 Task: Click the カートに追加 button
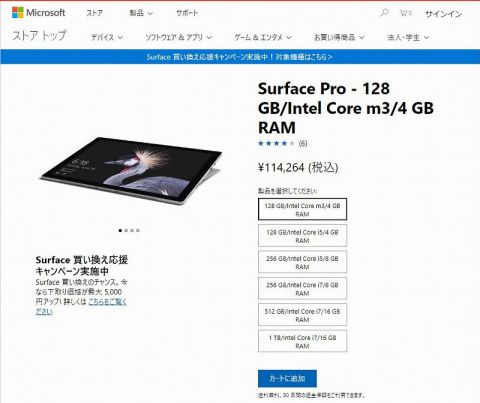(287, 378)
